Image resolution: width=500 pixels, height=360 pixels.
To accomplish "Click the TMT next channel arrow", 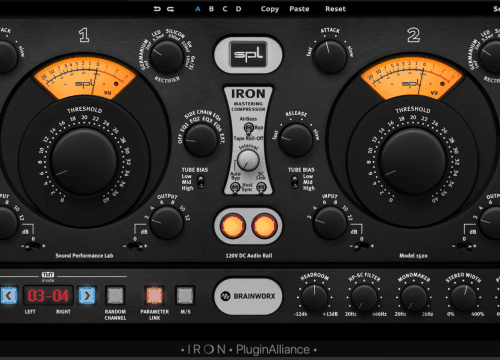I will point(87,295).
